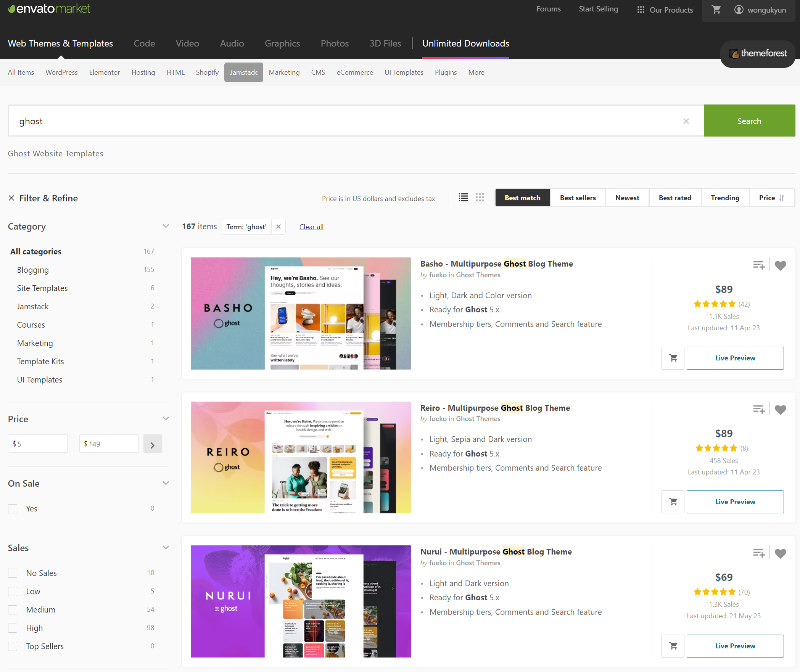Check the On Sale Yes checkbox
Viewport: 800px width, 672px height.
[x=13, y=508]
